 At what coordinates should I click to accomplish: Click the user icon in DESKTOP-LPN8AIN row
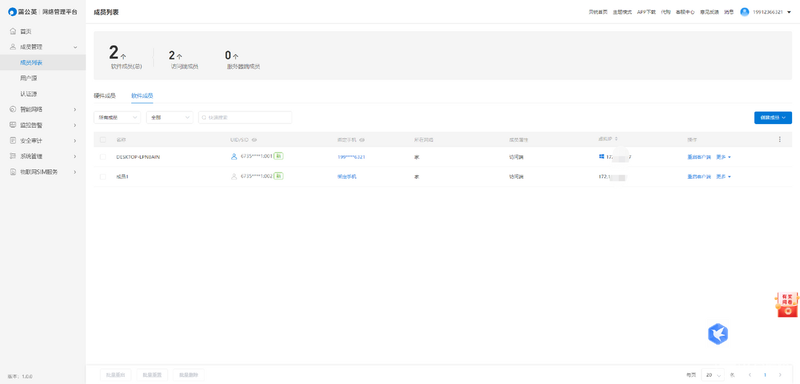[234, 157]
